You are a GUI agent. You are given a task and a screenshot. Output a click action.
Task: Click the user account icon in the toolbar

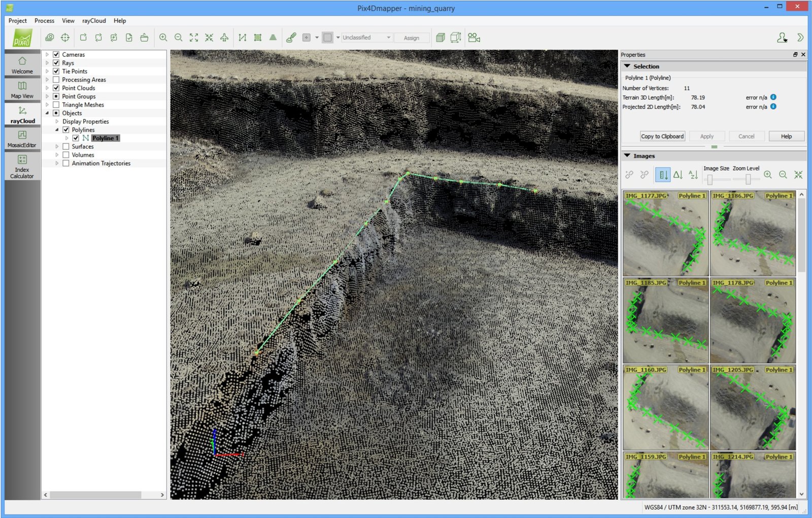point(782,38)
